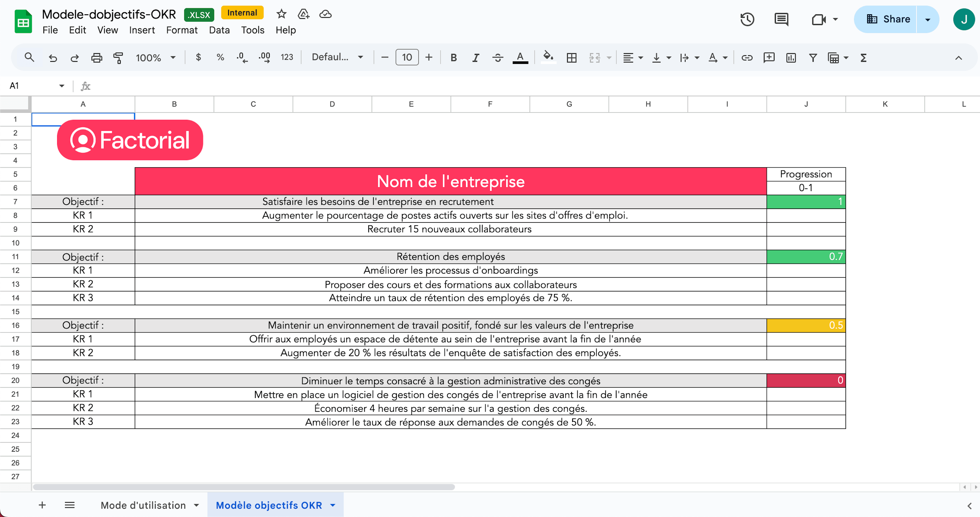Open the account avatar J
This screenshot has width=980, height=517.
tap(964, 19)
